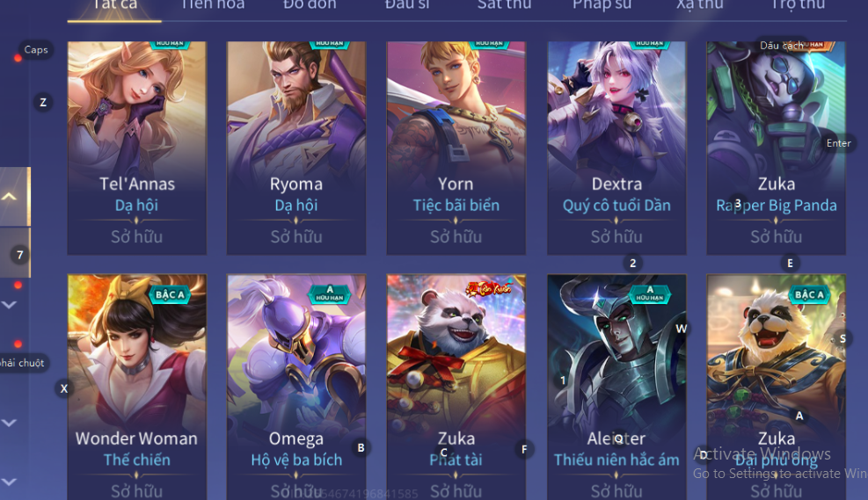
Task: Click the BẬC A badge on Wonder Woman
Action: click(x=170, y=294)
